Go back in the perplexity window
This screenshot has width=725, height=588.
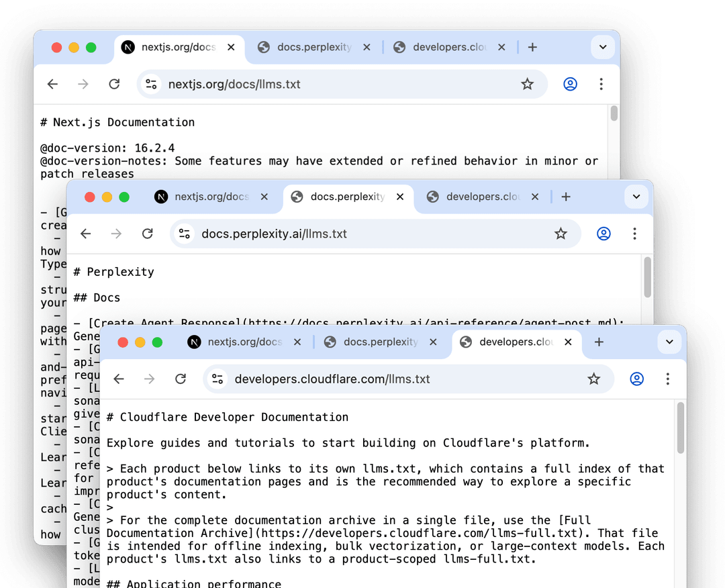(86, 234)
